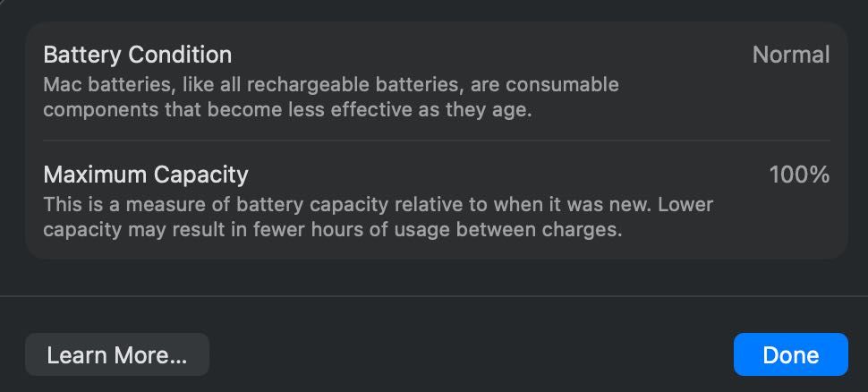Select the Battery Condition heading
Screen dimensions: 868x392
(138, 55)
